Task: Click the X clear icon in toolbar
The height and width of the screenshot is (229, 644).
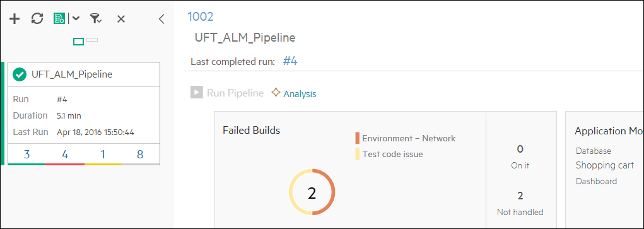Action: point(120,19)
